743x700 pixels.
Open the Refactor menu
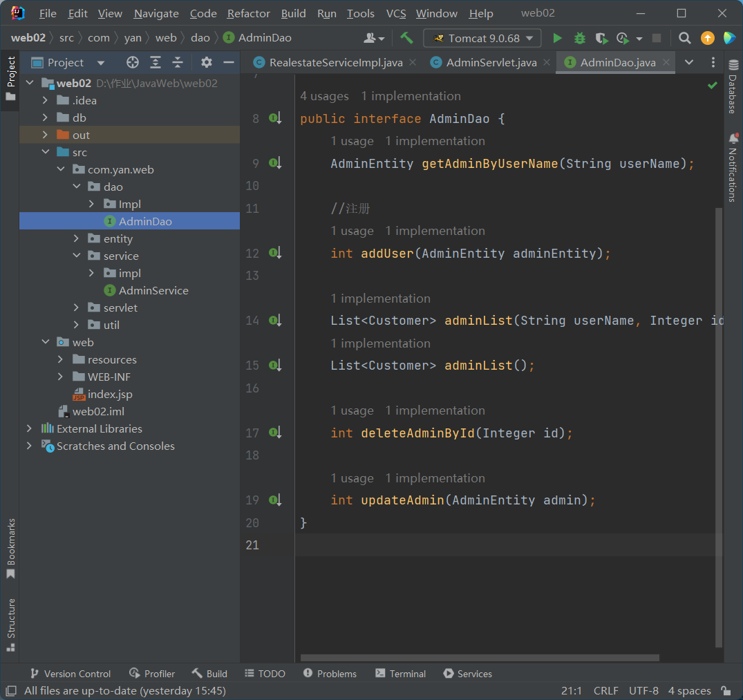click(249, 14)
